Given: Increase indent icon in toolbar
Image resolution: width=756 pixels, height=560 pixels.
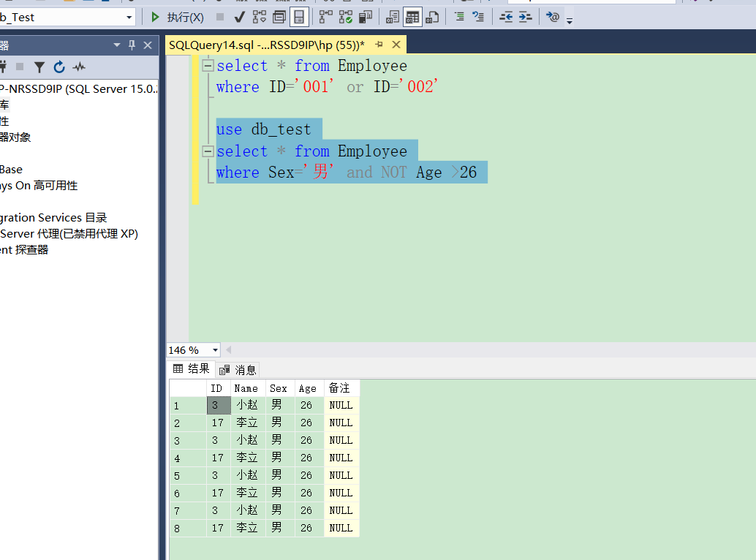Looking at the screenshot, I should click(525, 18).
